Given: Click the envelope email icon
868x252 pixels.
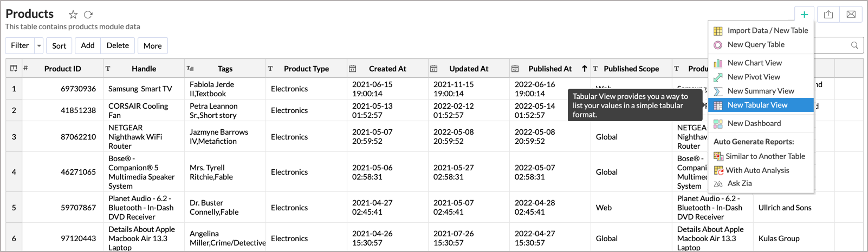Looking at the screenshot, I should click(851, 15).
